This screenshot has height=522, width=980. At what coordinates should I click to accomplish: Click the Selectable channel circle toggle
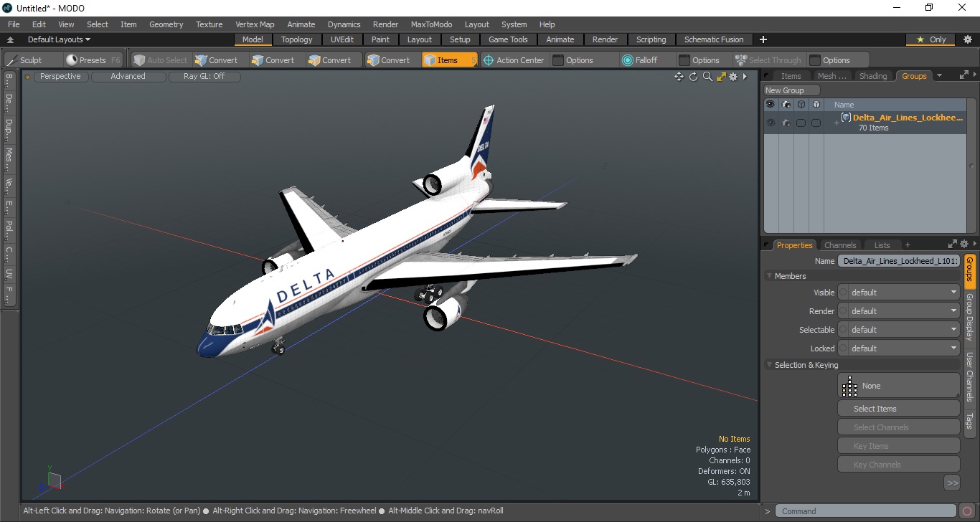(844, 330)
